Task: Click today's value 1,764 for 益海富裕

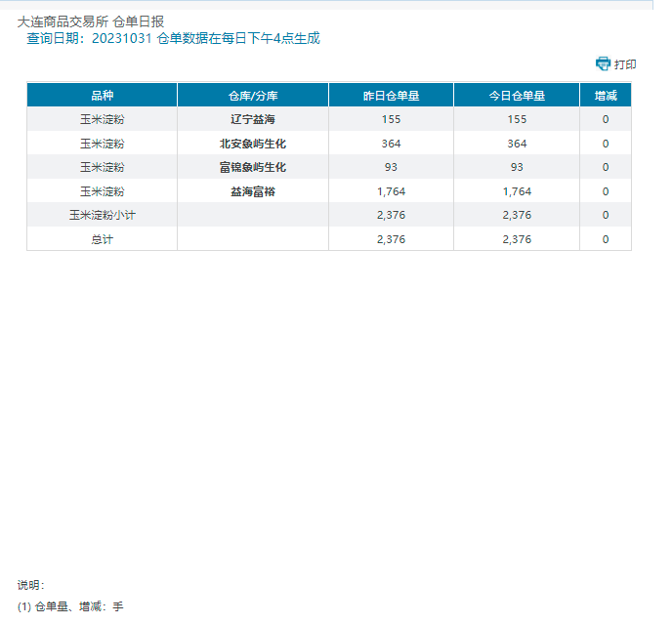Action: 517,191
